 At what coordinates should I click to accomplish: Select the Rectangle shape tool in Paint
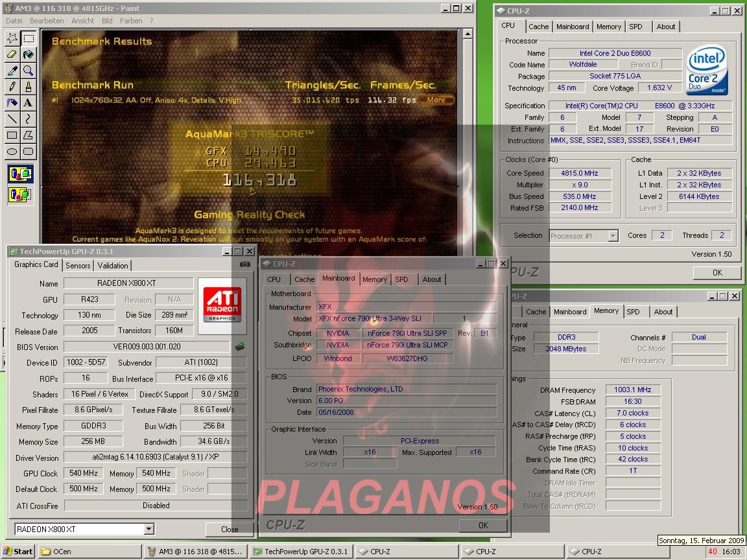tap(12, 135)
